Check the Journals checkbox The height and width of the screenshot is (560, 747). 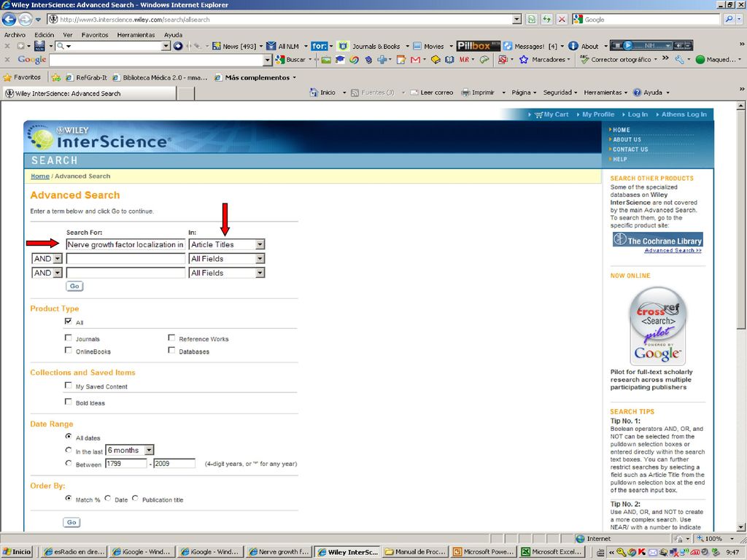tap(68, 338)
